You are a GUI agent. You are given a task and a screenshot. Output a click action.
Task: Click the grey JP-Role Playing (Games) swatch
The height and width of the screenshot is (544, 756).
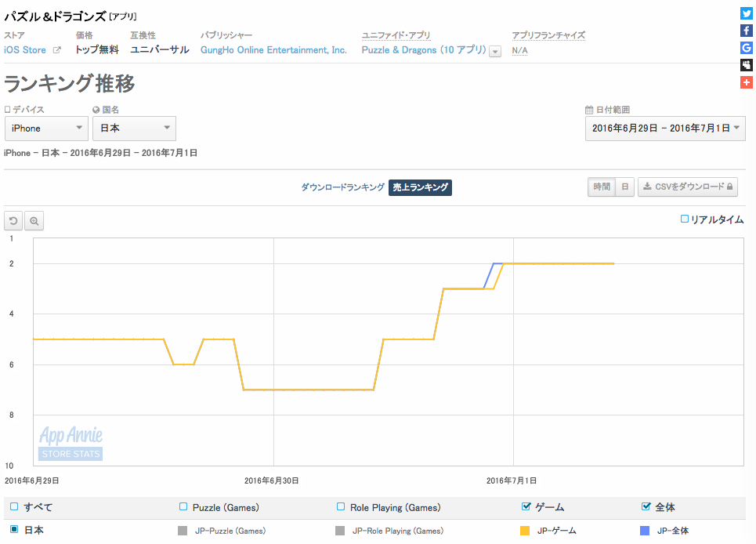pos(340,531)
